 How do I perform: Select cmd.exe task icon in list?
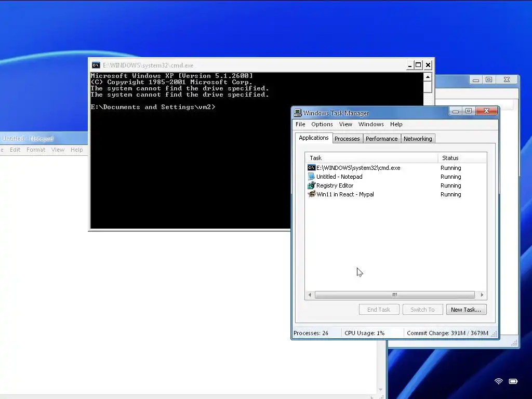[x=311, y=168]
